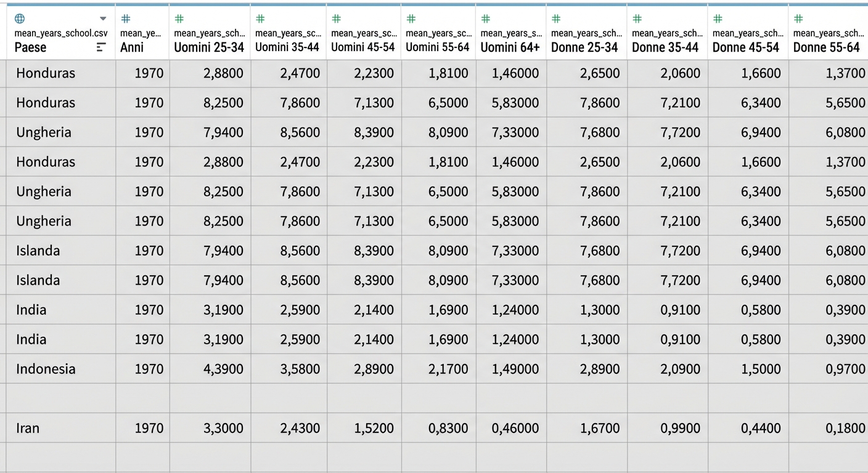
Task: Select the first Honduras row cell
Action: (46, 73)
